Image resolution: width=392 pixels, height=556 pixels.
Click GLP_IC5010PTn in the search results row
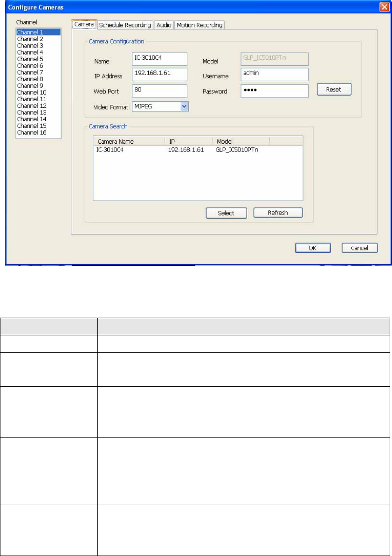click(237, 150)
